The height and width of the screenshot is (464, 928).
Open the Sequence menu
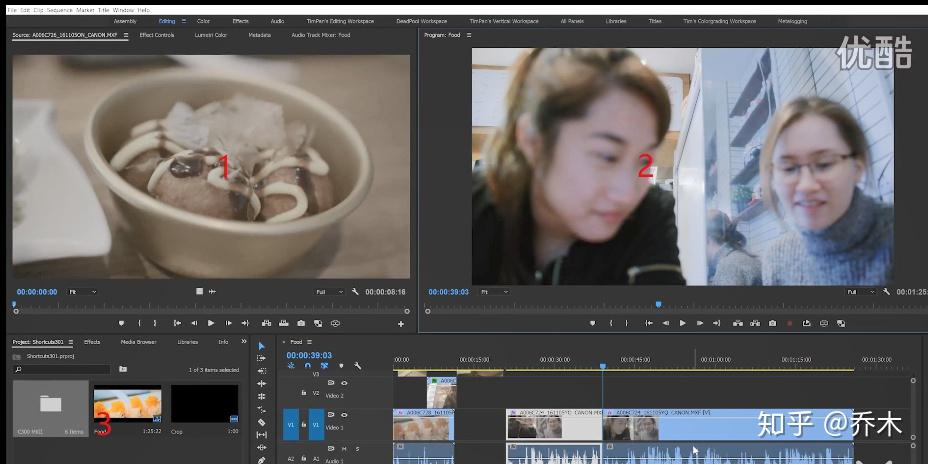click(x=59, y=10)
